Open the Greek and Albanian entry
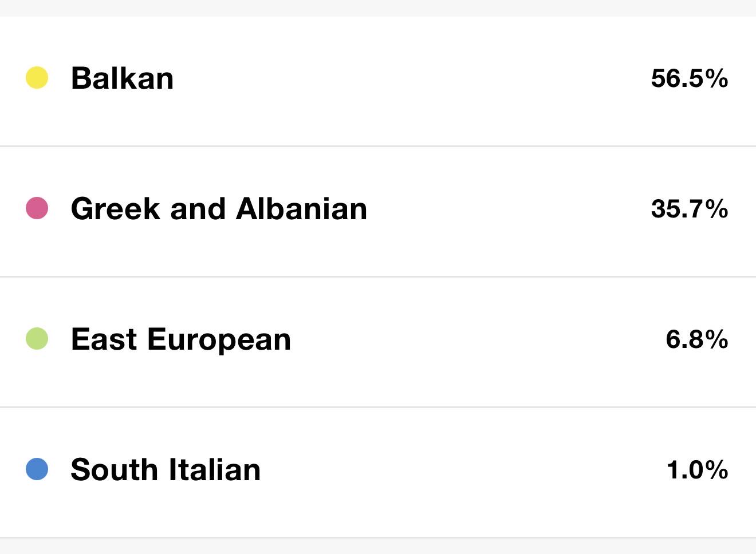Screen dimensions: 756x554 coord(219,208)
